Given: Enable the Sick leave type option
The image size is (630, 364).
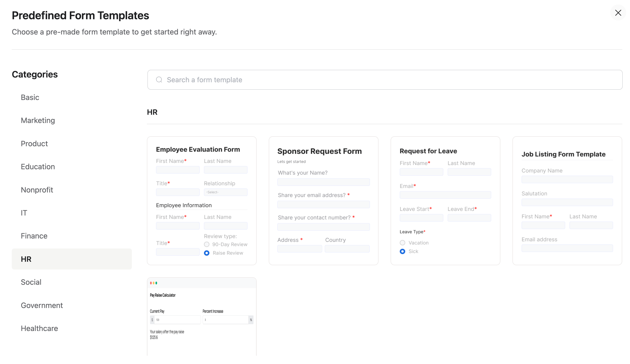Looking at the screenshot, I should pyautogui.click(x=402, y=251).
